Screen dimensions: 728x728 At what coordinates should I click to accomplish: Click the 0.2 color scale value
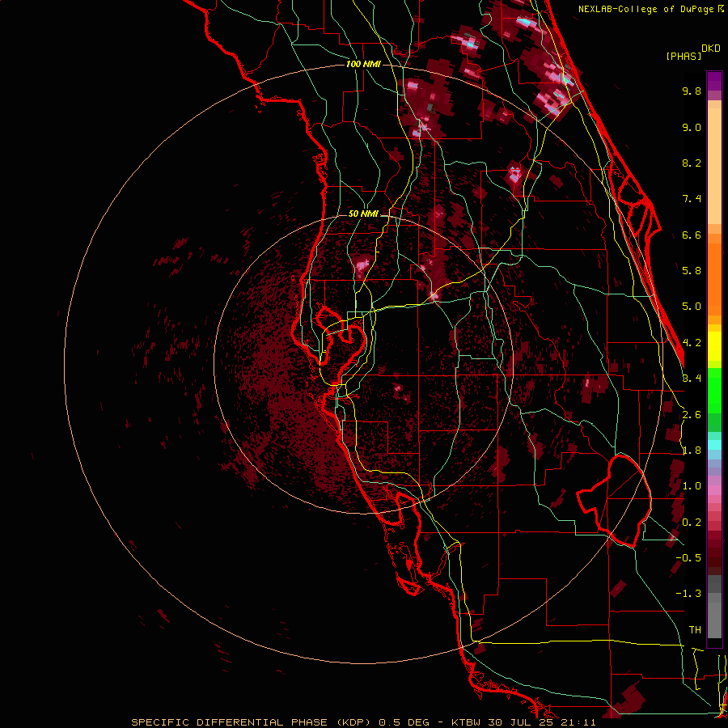tap(692, 523)
